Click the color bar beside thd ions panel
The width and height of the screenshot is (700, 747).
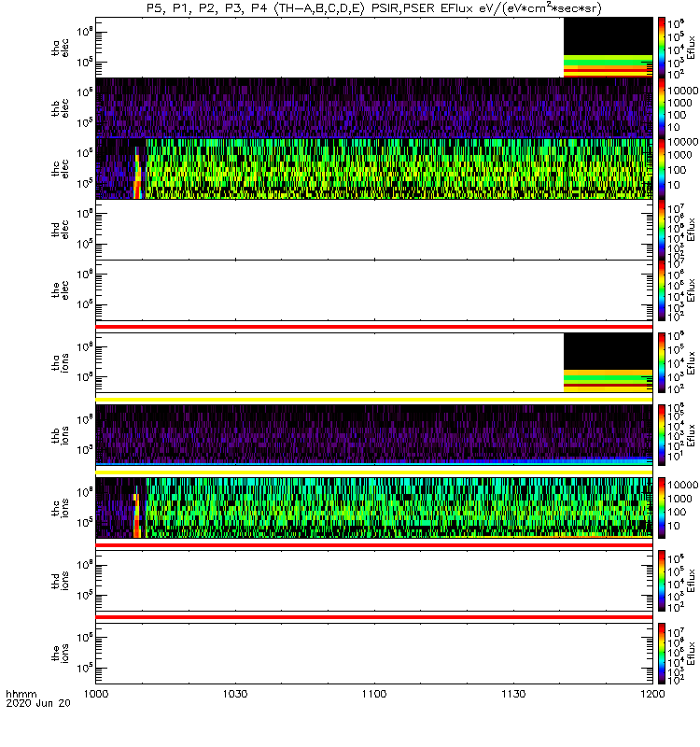(x=662, y=581)
